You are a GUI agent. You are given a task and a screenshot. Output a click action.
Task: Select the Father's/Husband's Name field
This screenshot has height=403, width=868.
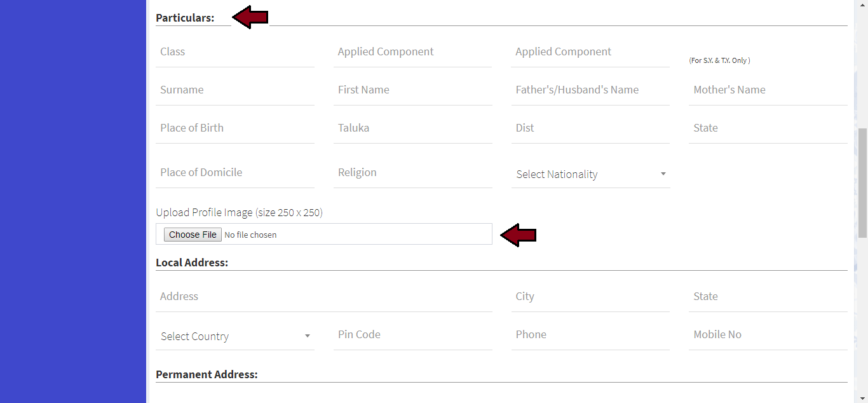point(590,90)
